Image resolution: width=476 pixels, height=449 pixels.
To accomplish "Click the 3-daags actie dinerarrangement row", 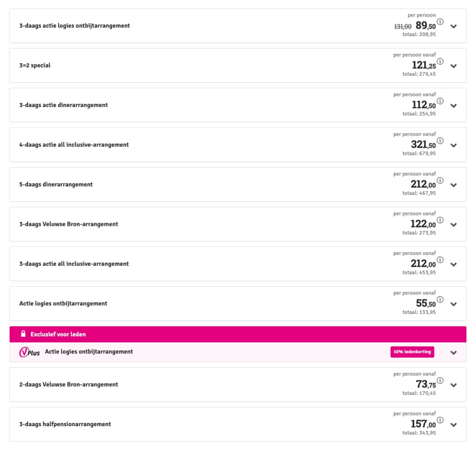I will pos(238,105).
